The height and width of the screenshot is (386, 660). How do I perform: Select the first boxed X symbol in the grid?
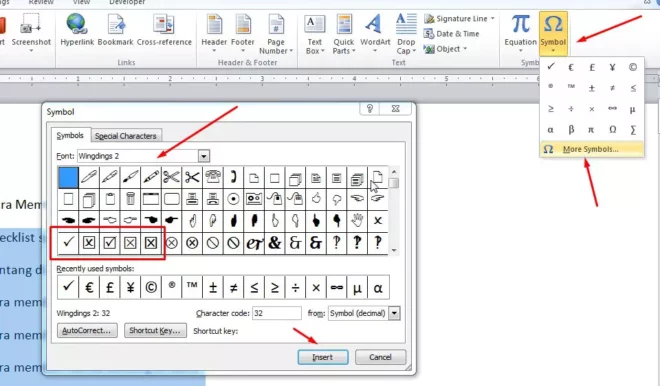click(89, 242)
